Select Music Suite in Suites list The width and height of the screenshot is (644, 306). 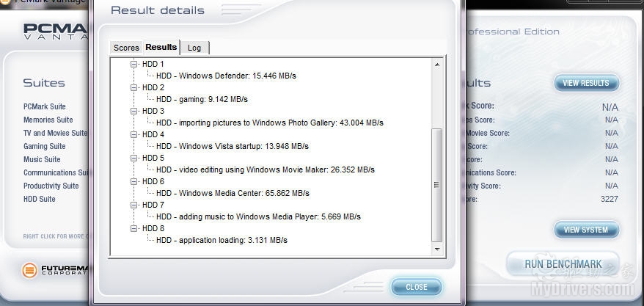pos(42,159)
